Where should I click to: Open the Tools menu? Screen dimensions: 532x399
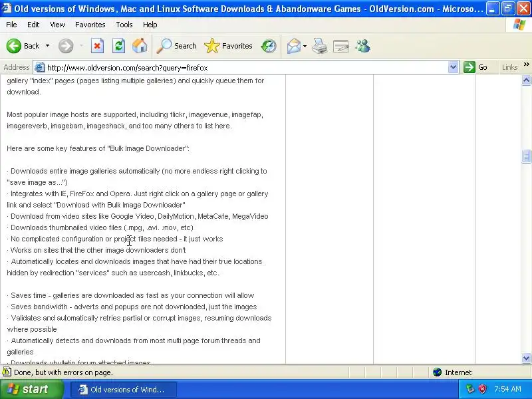124,25
